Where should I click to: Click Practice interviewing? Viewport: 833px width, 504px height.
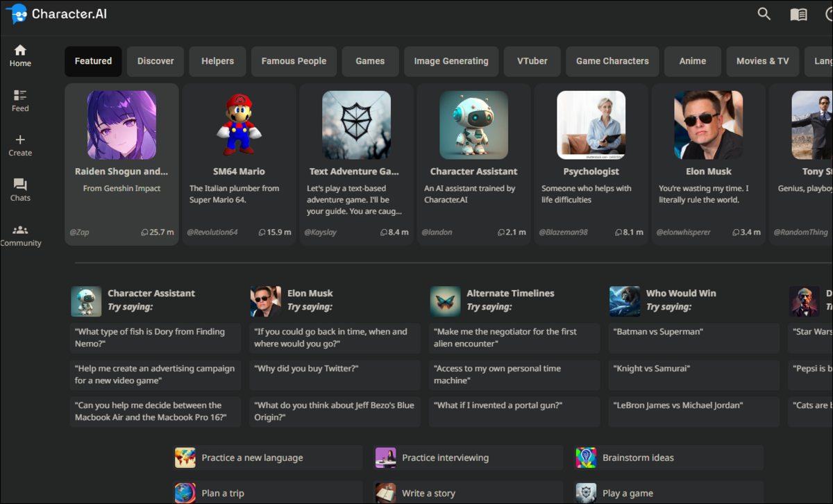pos(468,457)
